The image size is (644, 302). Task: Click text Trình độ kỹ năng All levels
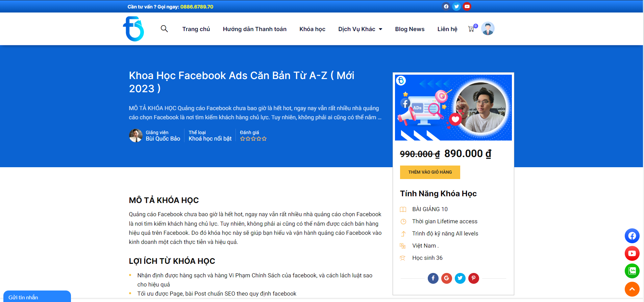click(445, 234)
